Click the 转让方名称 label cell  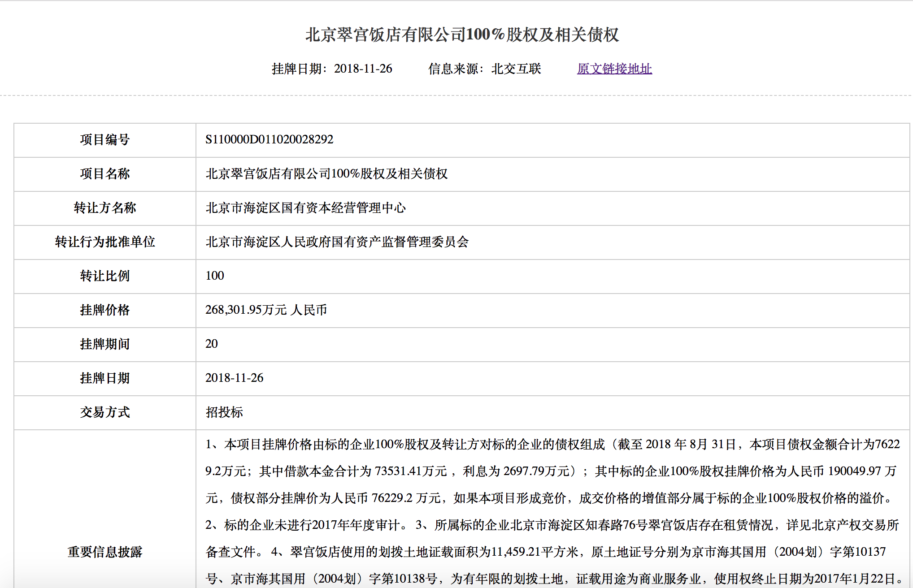pos(105,208)
